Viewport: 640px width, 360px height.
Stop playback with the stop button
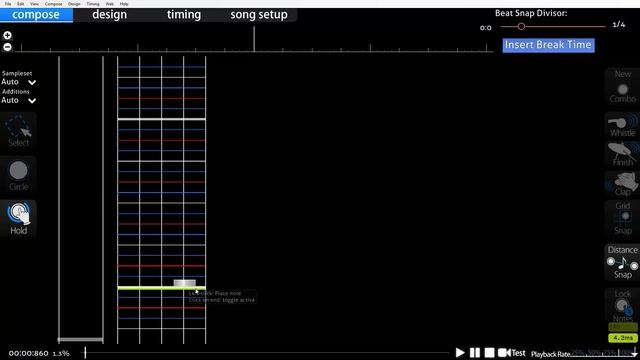489,352
